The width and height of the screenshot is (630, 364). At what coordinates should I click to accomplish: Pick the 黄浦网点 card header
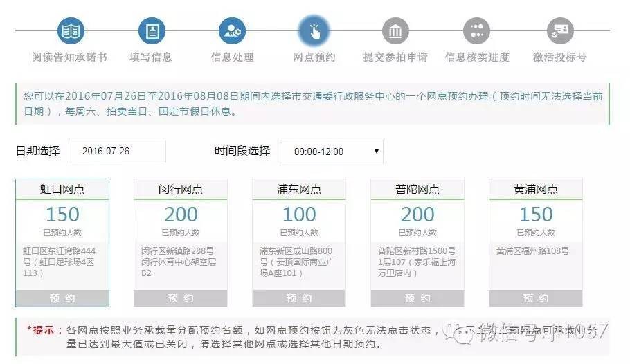[536, 190]
